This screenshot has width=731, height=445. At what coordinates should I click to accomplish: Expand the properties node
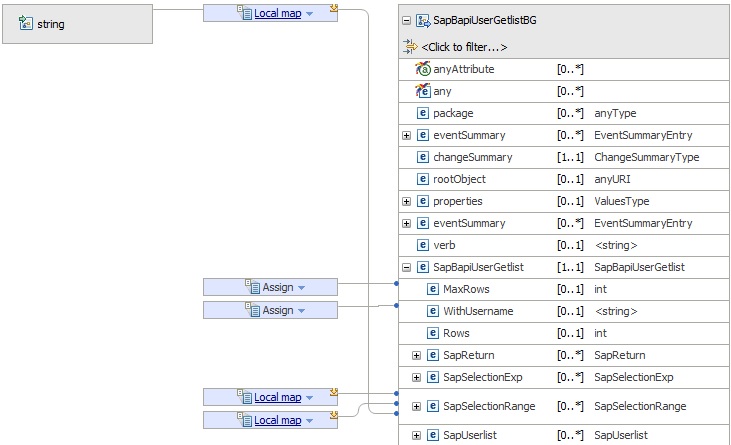click(x=407, y=201)
